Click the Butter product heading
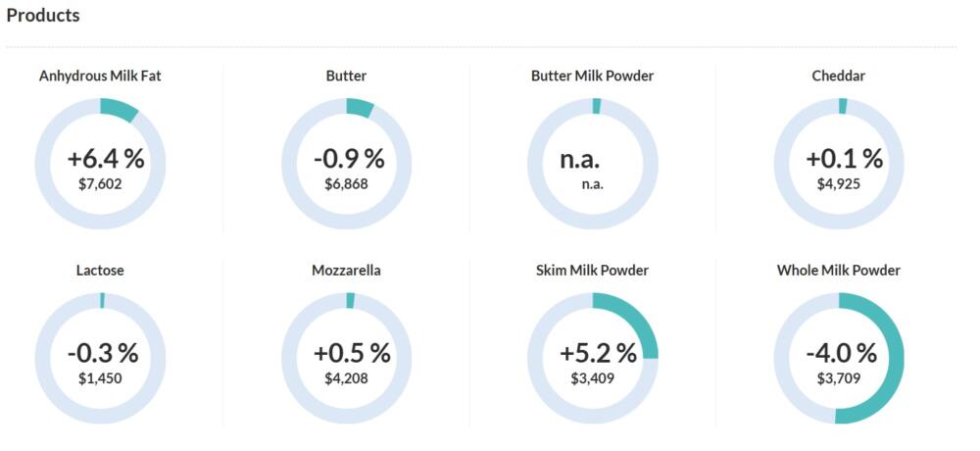The height and width of the screenshot is (451, 980). point(346,75)
